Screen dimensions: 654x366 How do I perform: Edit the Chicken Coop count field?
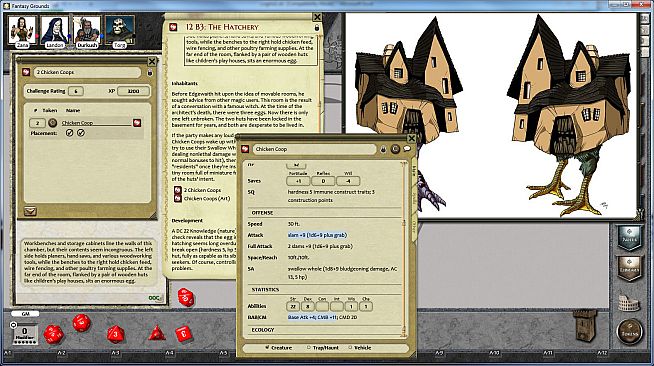click(37, 123)
